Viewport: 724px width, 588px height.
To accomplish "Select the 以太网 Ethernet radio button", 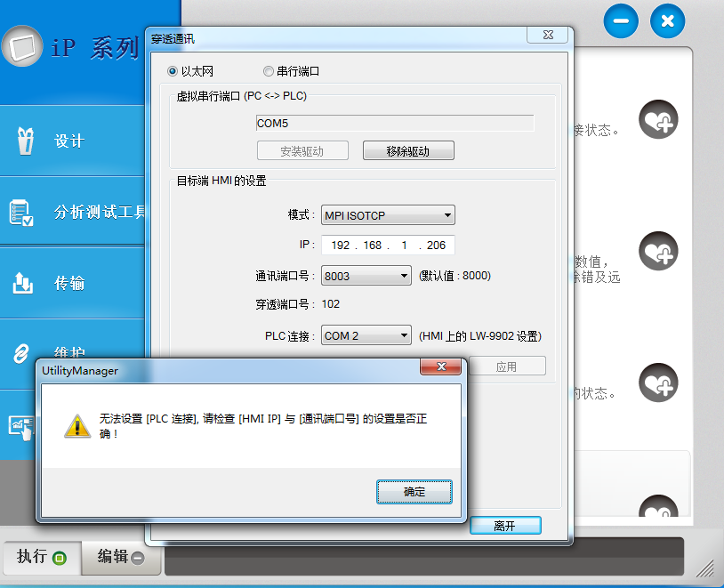I will tap(173, 71).
